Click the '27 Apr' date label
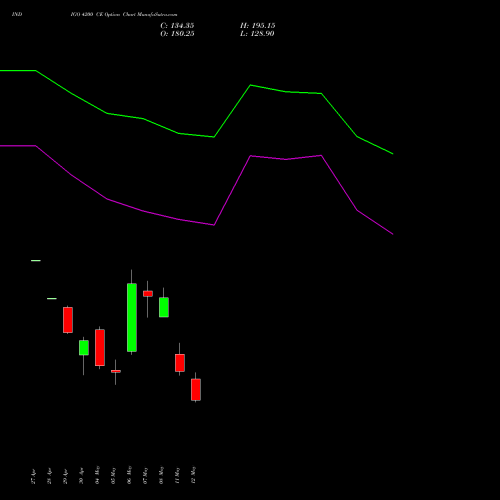Viewport: 500px width, 500px height. (x=33, y=477)
